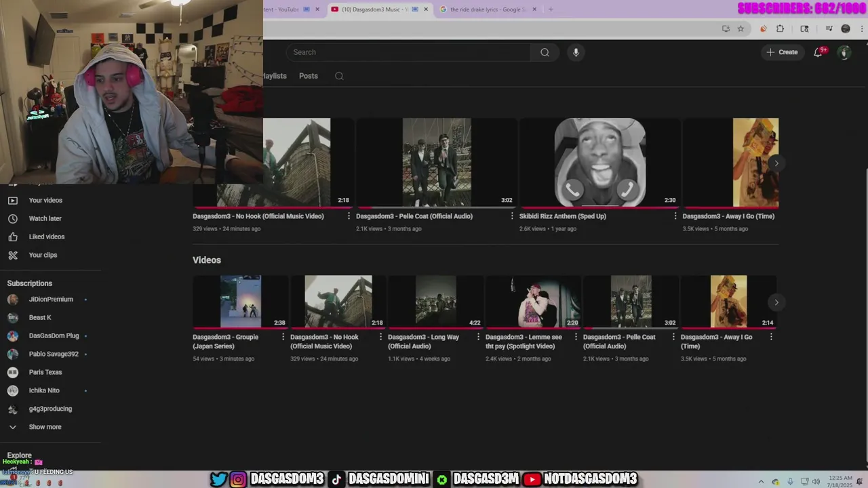The image size is (868, 488).
Task: Click the Liked videos thumbs-up icon
Action: (x=12, y=237)
